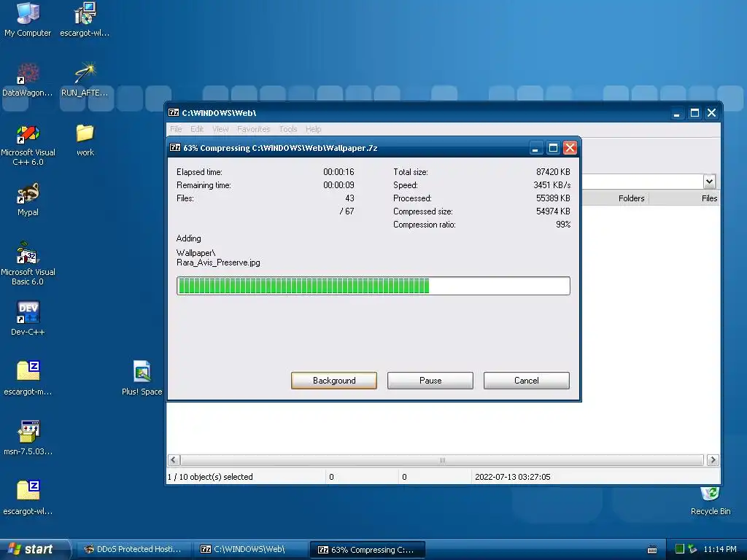The image size is (747, 560).
Task: Click the green system tray icon
Action: click(679, 549)
